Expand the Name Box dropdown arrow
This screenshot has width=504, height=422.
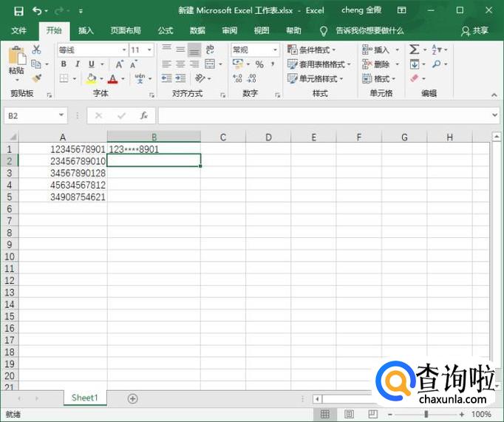click(61, 115)
